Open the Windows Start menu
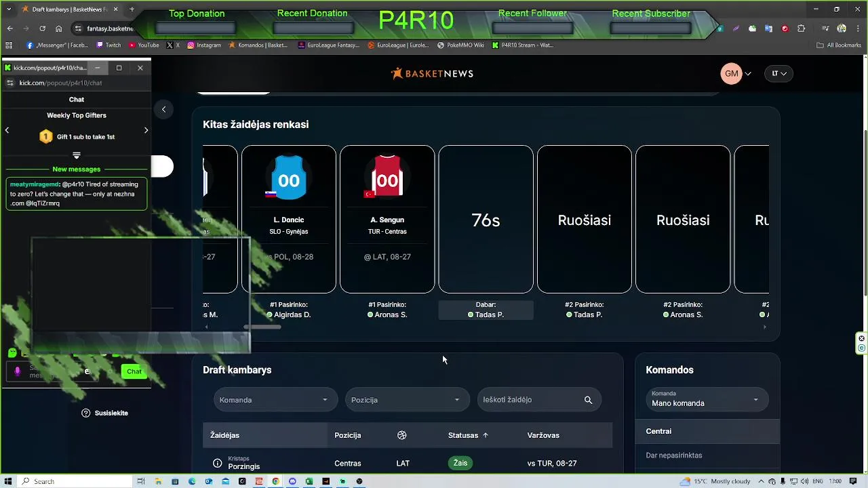 point(8,481)
